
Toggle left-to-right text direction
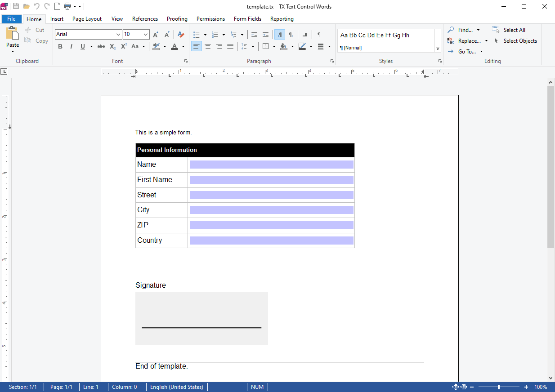point(279,35)
